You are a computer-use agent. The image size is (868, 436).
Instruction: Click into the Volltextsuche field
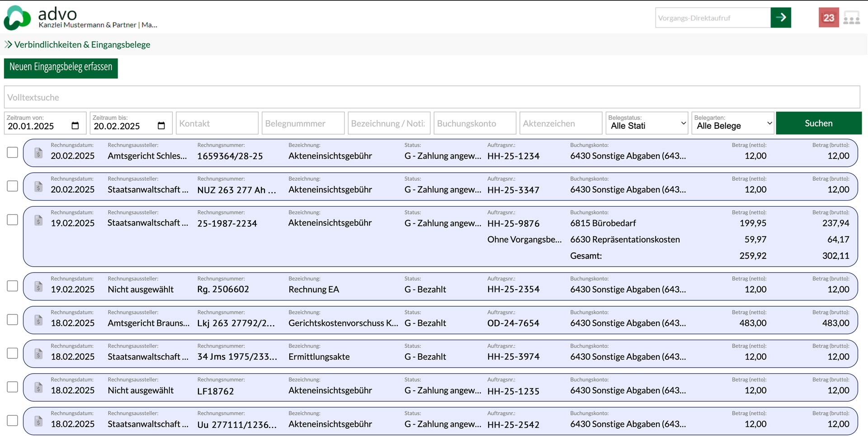[432, 98]
